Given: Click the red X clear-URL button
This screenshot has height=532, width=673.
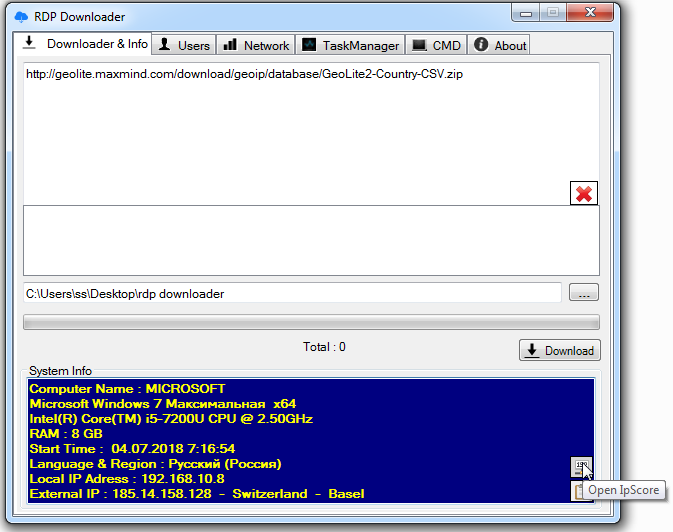Looking at the screenshot, I should (584, 194).
